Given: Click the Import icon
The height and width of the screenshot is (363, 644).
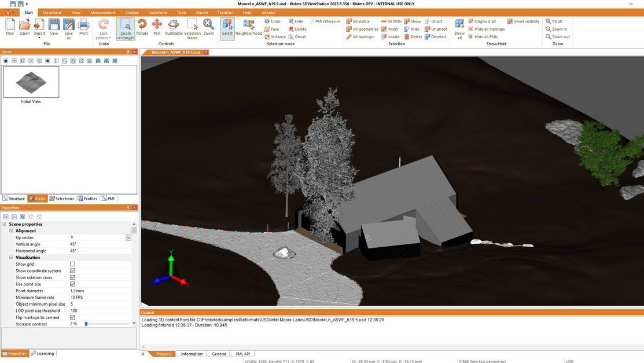Looking at the screenshot, I should point(39,27).
